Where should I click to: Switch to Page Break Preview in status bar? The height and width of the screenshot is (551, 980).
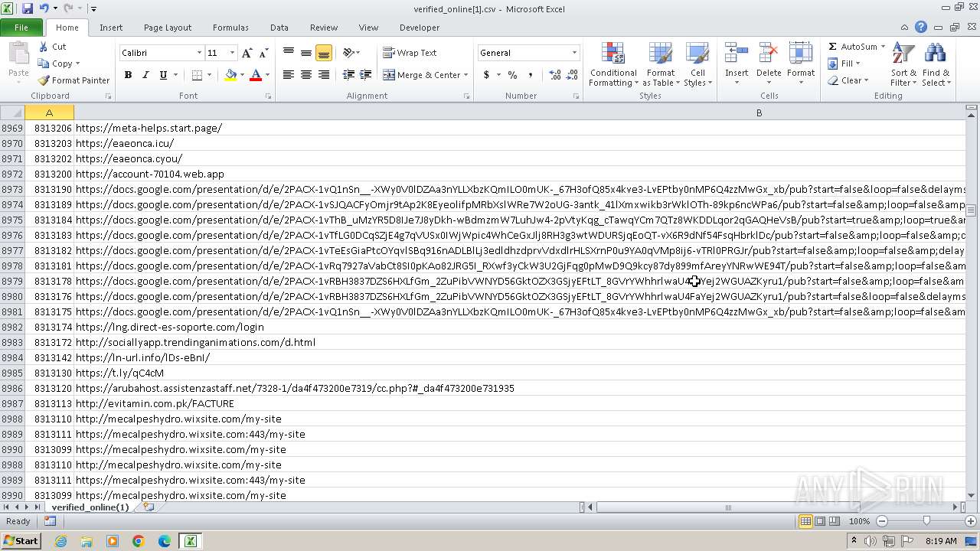(834, 521)
